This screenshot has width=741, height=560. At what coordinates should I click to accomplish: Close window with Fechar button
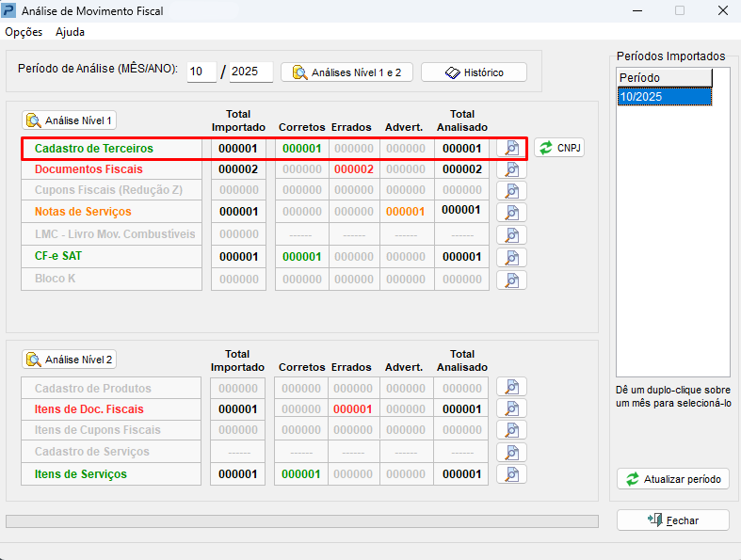[672, 520]
